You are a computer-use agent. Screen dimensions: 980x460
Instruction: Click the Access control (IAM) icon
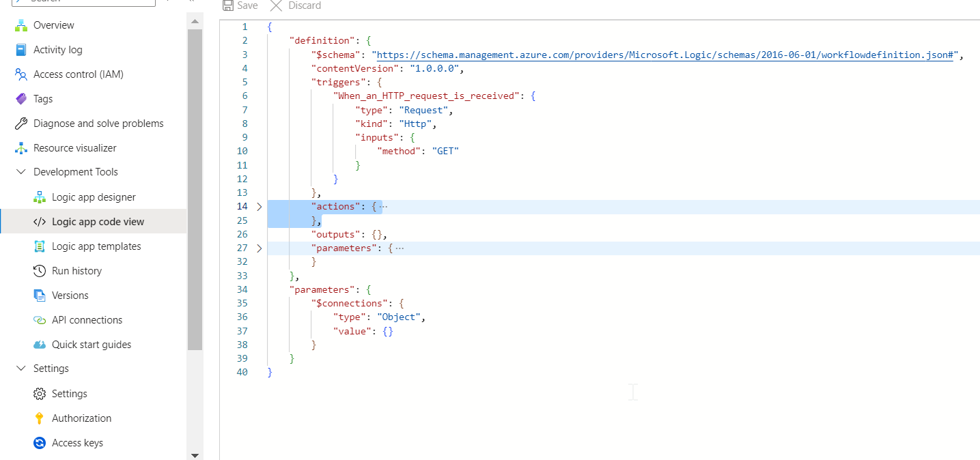tap(20, 74)
